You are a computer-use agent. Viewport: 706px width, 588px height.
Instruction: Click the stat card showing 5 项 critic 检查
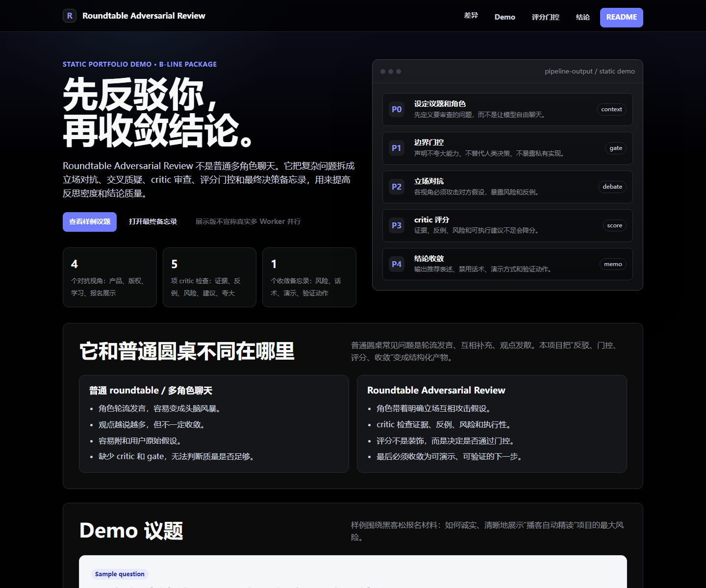[x=209, y=277]
